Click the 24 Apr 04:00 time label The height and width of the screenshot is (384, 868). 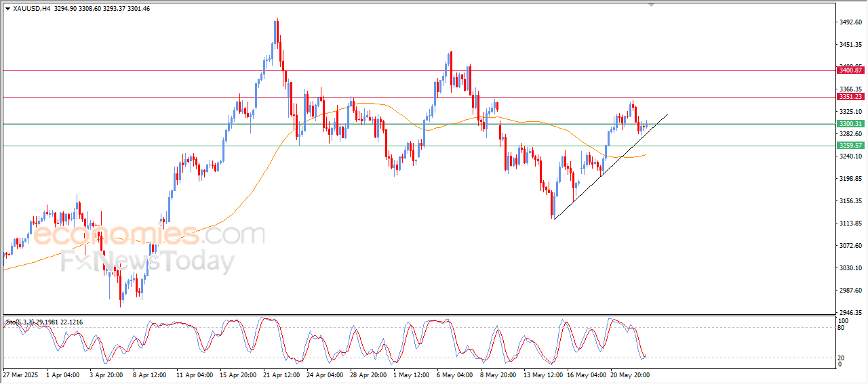pos(324,375)
